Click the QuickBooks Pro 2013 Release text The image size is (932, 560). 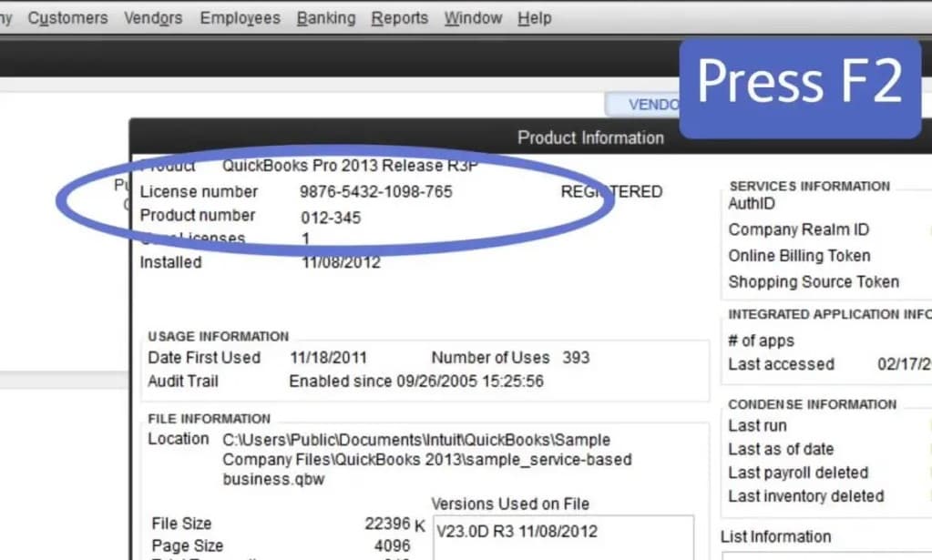click(x=350, y=166)
